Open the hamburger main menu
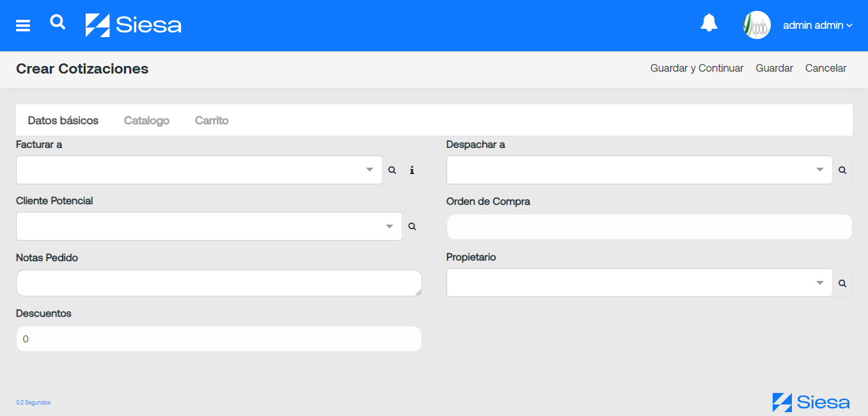The width and height of the screenshot is (868, 416). coord(23,26)
